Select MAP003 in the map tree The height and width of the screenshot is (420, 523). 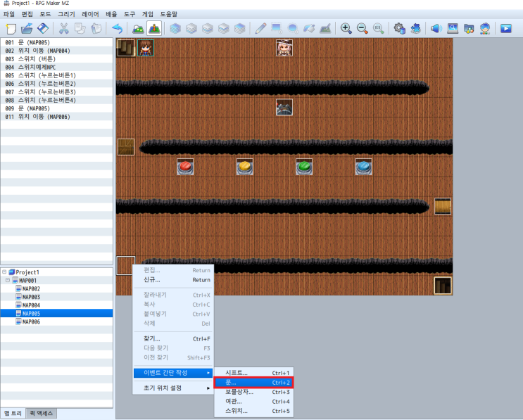click(x=31, y=297)
